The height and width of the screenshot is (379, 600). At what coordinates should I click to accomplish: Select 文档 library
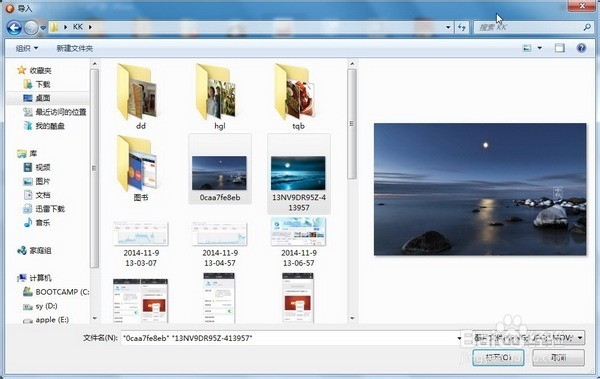pyautogui.click(x=37, y=195)
